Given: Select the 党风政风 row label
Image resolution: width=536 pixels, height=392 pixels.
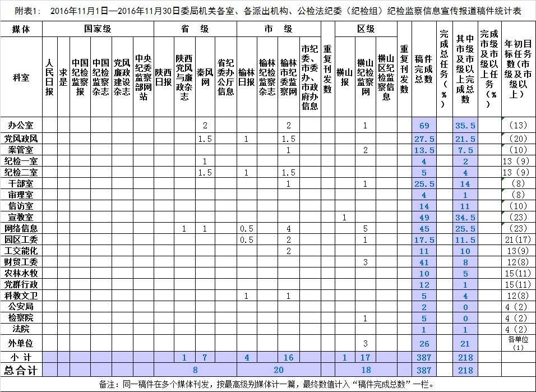Looking at the screenshot, I should pyautogui.click(x=21, y=139).
